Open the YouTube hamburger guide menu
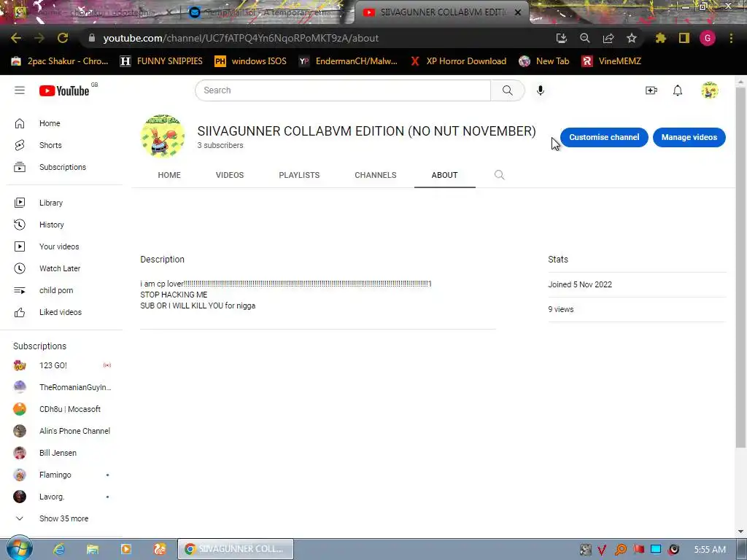Screen dimensions: 747x560 pyautogui.click(x=20, y=90)
